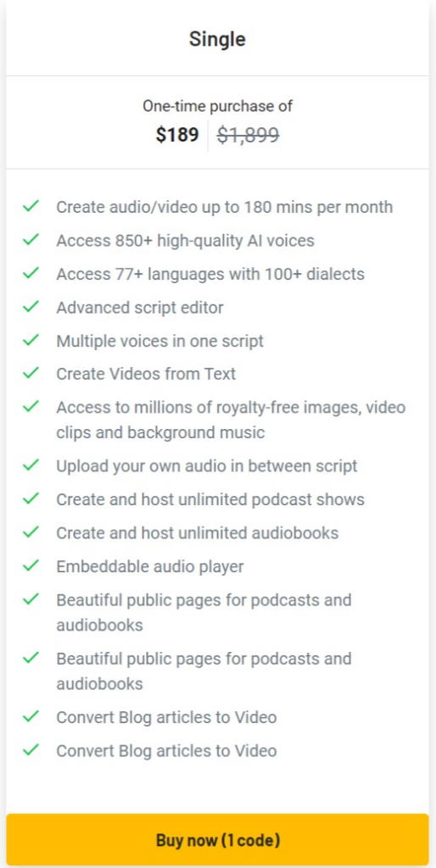Image resolution: width=436 pixels, height=868 pixels.
Task: Click checkmark next to Advanced script editor
Action: (x=31, y=307)
